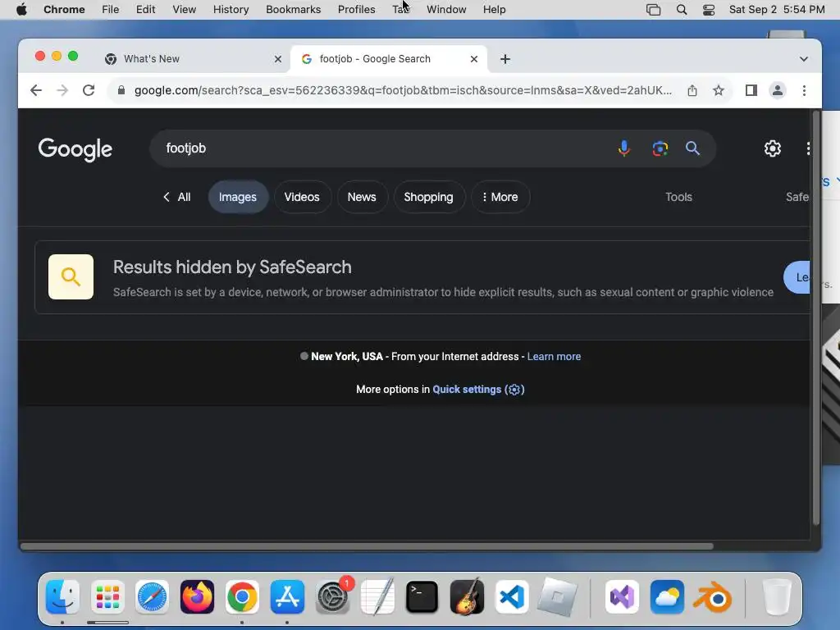Open Finder from the dock
The image size is (840, 630).
[62, 597]
